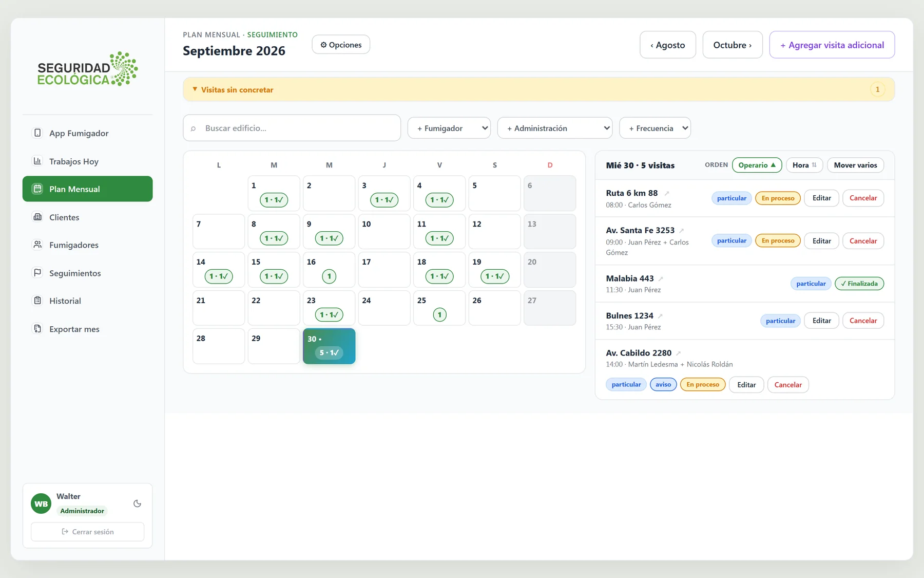The width and height of the screenshot is (924, 578).
Task: Open the Clientes section
Action: pyautogui.click(x=88, y=217)
